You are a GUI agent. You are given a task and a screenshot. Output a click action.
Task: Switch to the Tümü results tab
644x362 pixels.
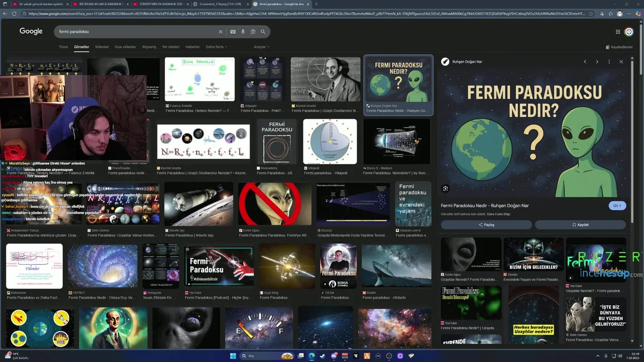[x=63, y=47]
